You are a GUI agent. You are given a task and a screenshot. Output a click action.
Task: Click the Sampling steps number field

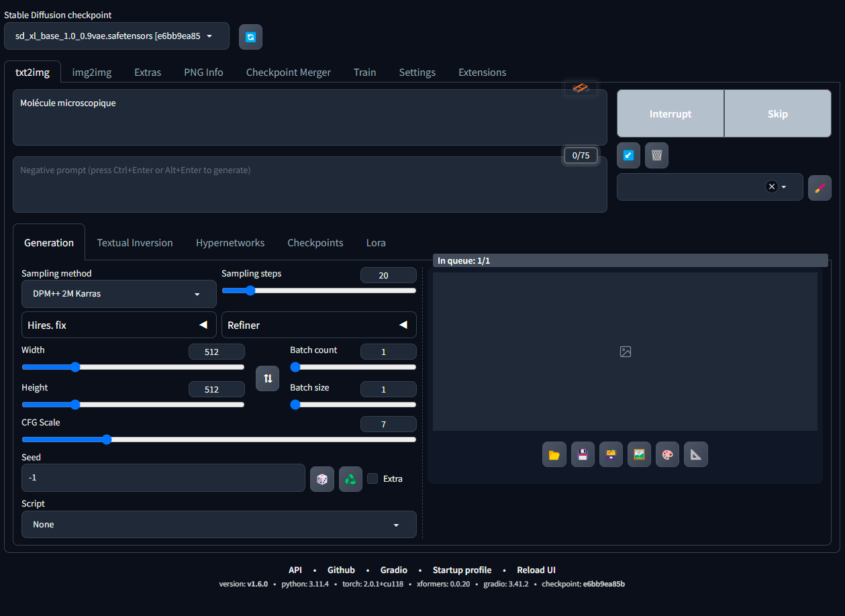388,275
